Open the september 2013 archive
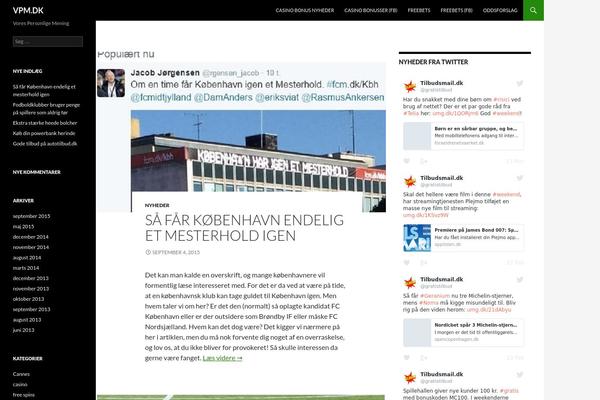The width and height of the screenshot is (600, 400). click(31, 309)
